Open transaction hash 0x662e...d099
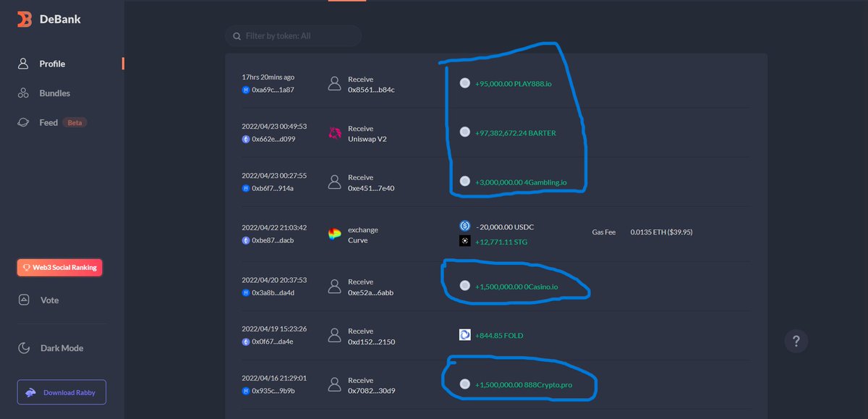This screenshot has height=419, width=868. [273, 139]
